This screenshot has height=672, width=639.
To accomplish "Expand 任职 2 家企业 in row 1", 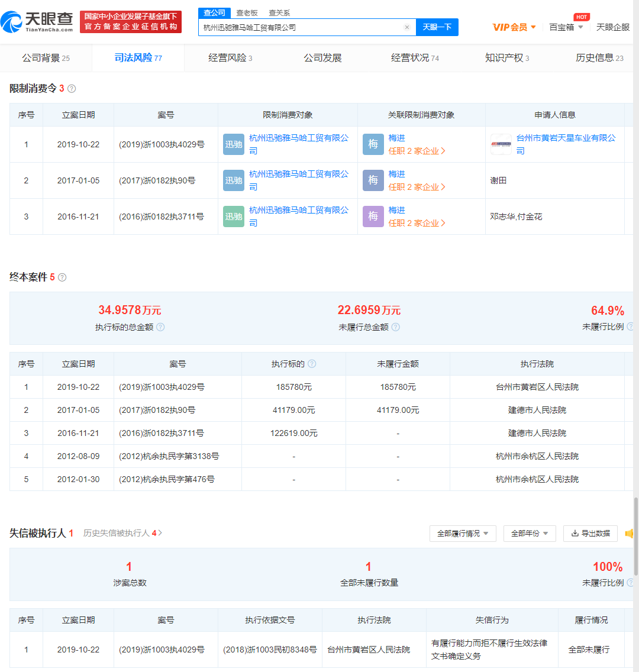I will tap(417, 151).
